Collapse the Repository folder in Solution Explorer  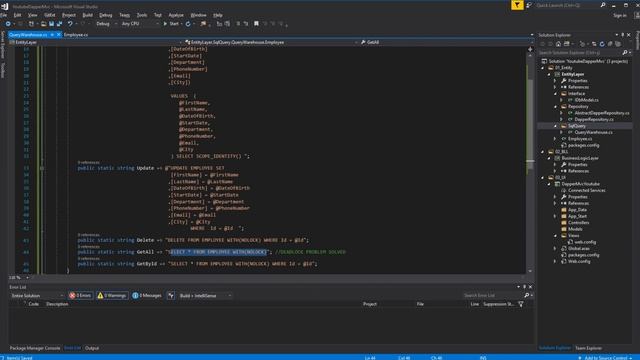556,107
